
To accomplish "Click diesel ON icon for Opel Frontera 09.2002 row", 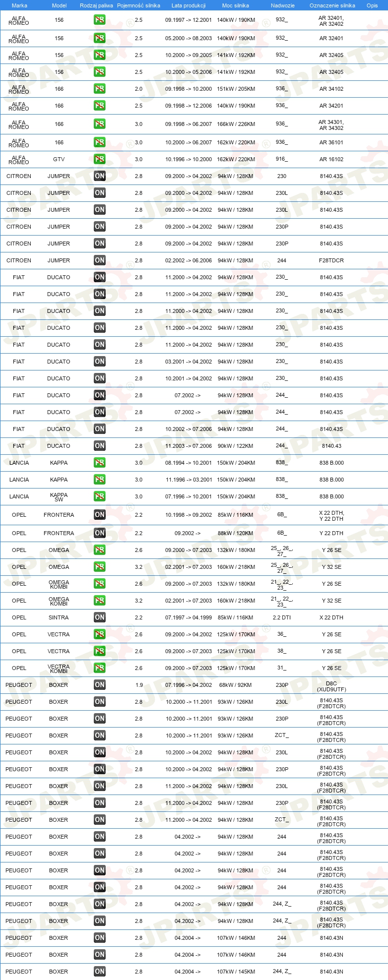I will click(x=100, y=533).
